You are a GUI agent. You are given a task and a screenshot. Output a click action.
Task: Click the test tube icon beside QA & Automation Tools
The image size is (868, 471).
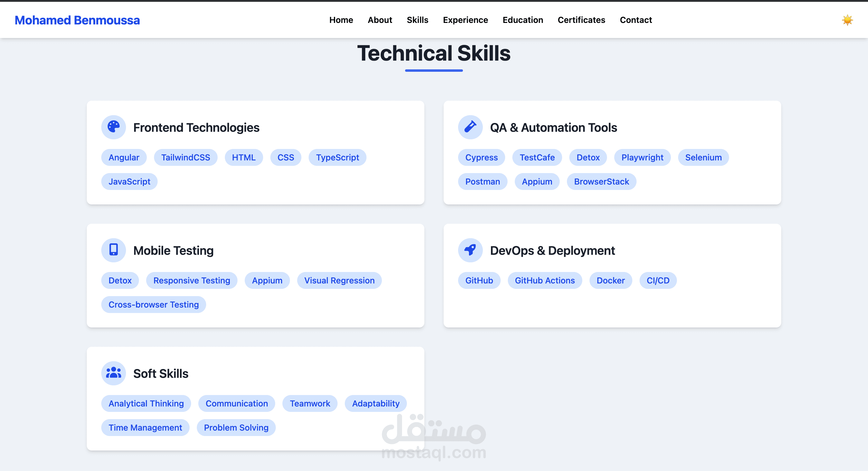pyautogui.click(x=470, y=127)
